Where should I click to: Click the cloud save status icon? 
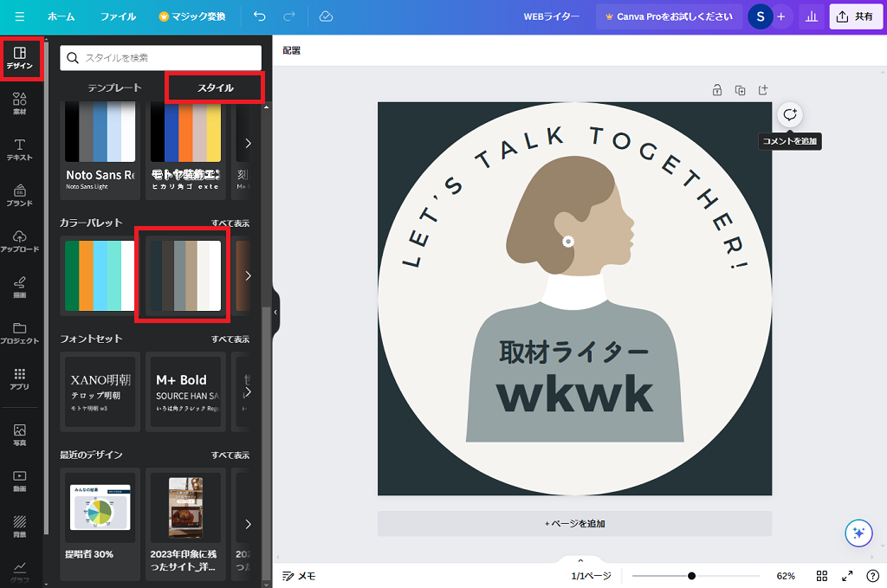[x=326, y=16]
